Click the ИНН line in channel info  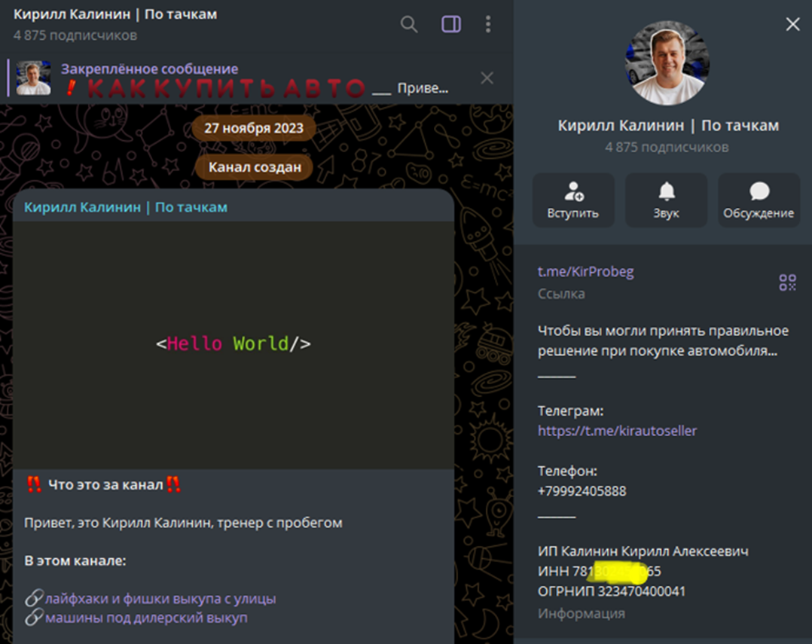point(599,571)
